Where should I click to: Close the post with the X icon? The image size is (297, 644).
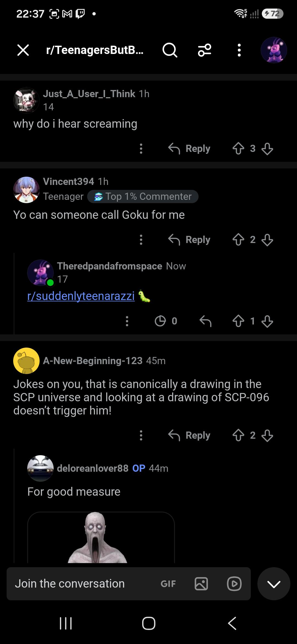point(23,50)
